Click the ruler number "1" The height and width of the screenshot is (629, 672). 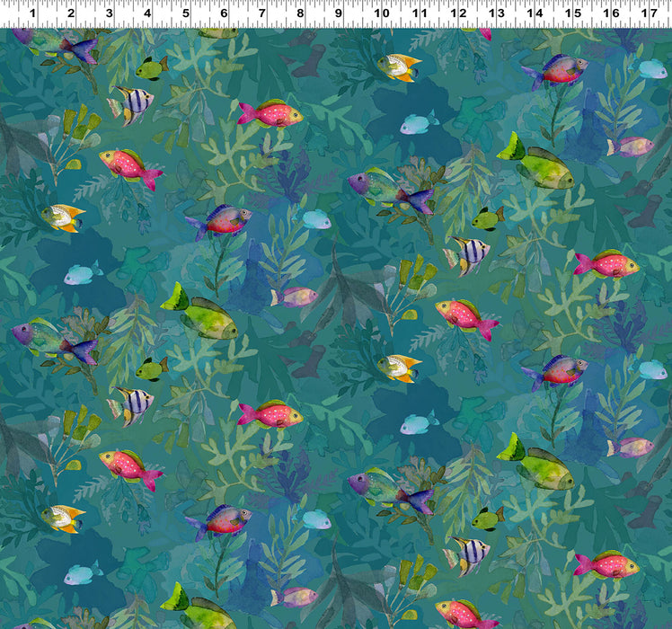click(x=32, y=13)
